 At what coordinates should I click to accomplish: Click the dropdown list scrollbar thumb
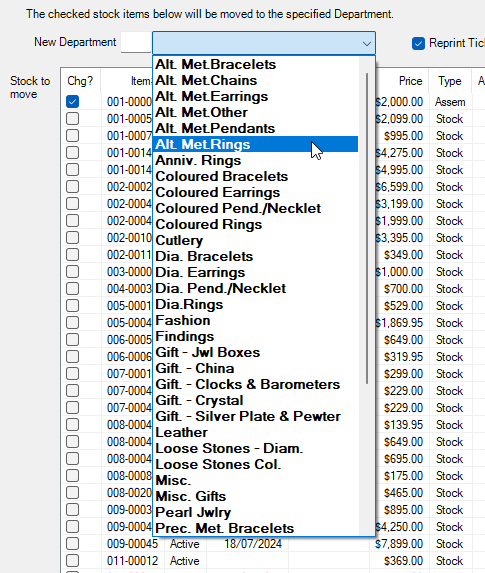point(367,228)
